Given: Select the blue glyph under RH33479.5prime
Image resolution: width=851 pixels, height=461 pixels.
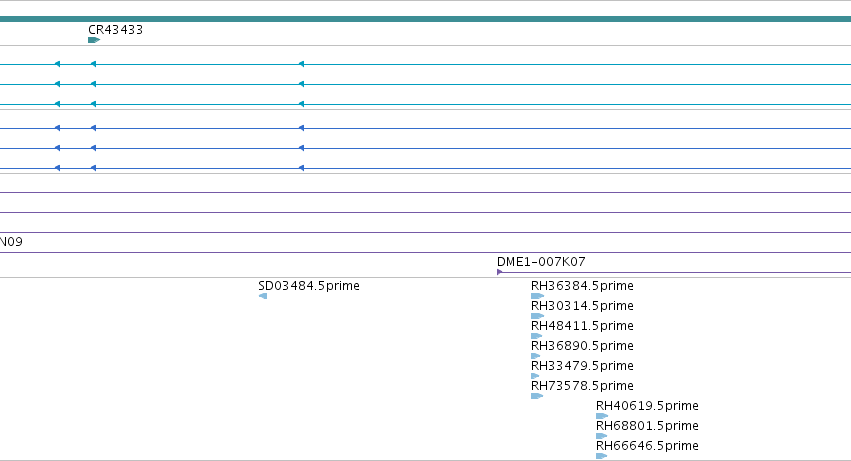Looking at the screenshot, I should click(535, 376).
